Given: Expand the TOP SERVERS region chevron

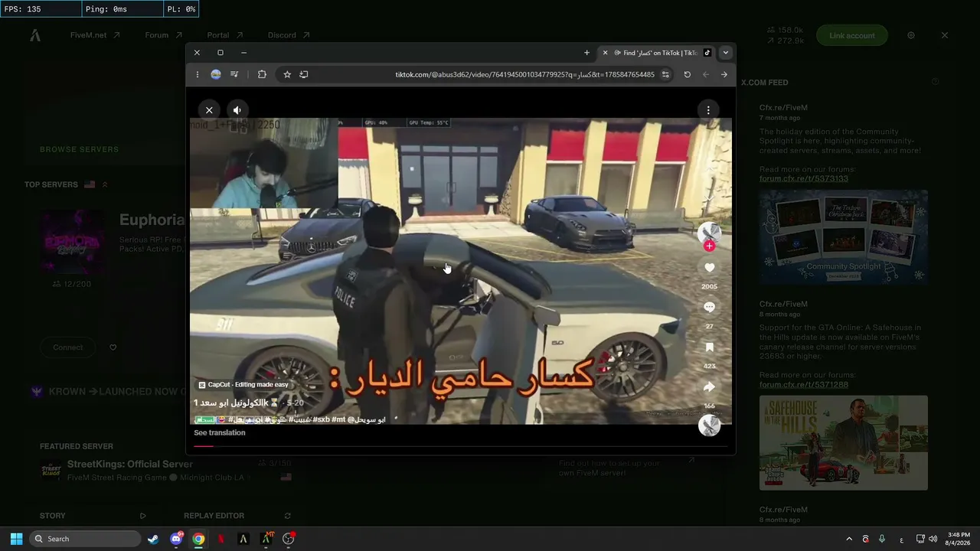Looking at the screenshot, I should click(105, 184).
